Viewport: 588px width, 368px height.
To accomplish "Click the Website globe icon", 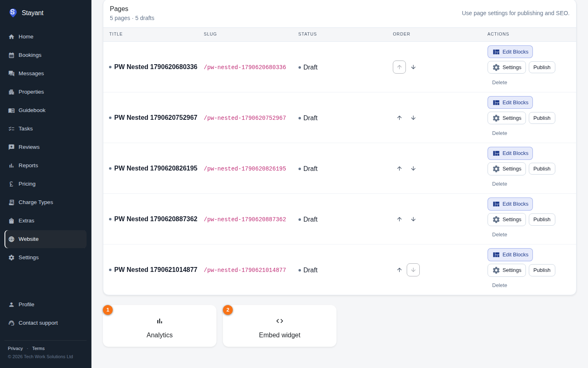I will pyautogui.click(x=11, y=239).
